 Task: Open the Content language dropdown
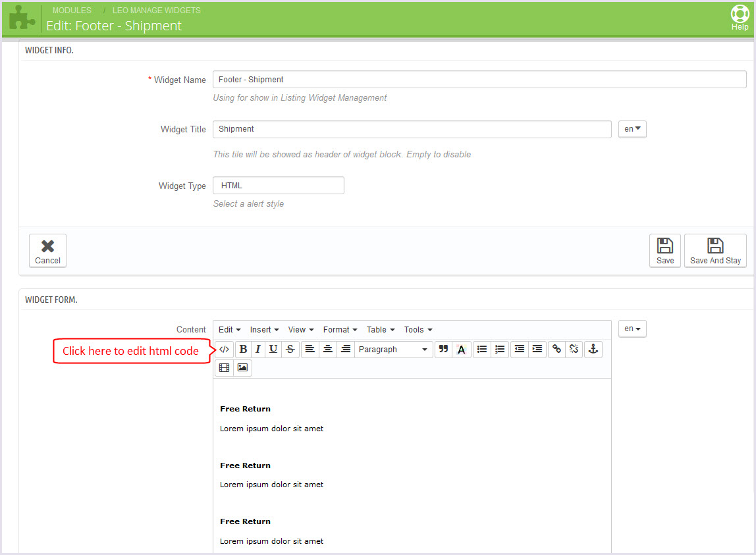click(x=632, y=329)
